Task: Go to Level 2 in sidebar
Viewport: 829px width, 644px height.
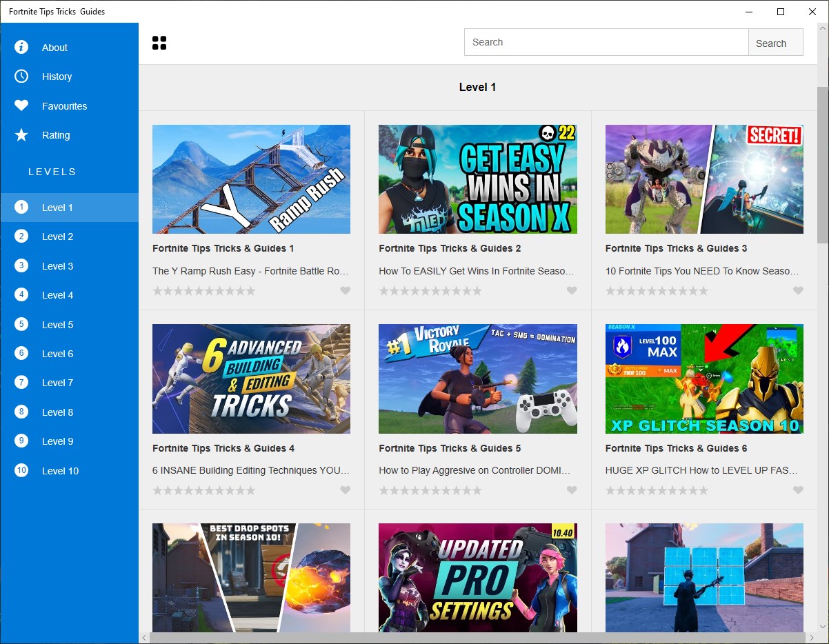Action: pyautogui.click(x=69, y=237)
